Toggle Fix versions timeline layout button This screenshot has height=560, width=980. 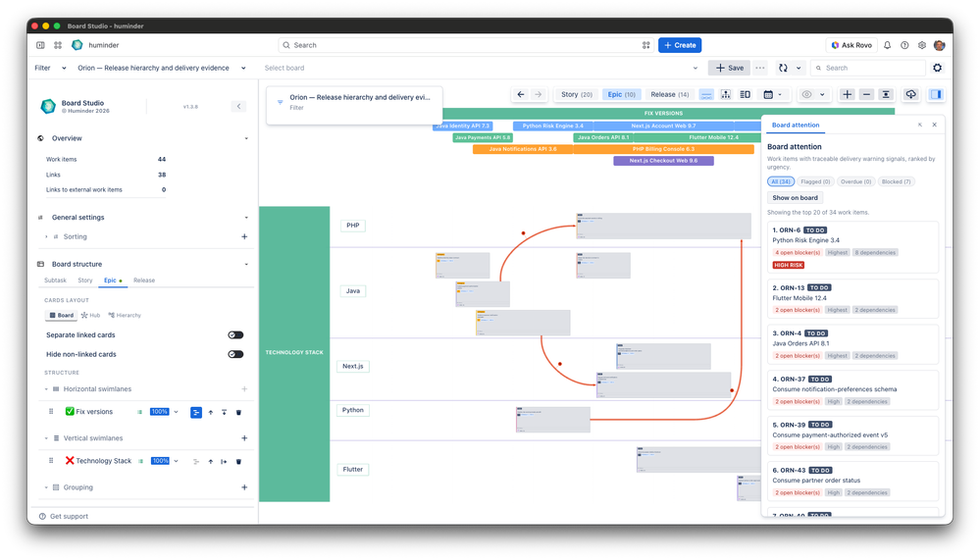[196, 413]
